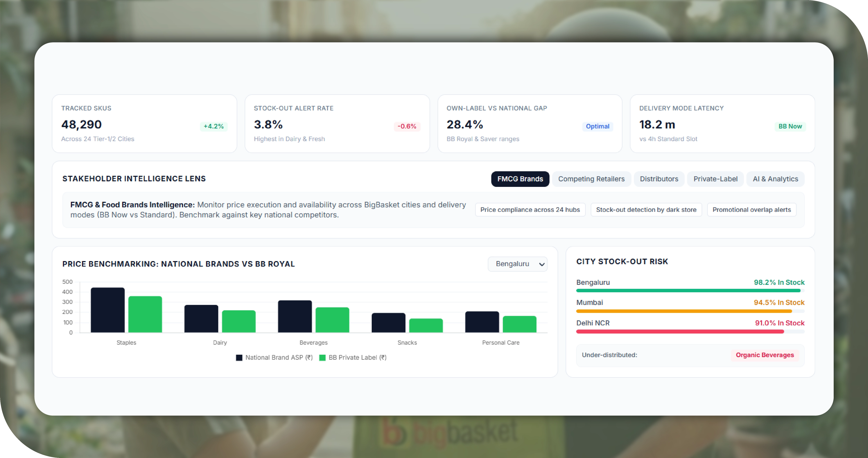Click the Snacks private label green bar
This screenshot has height=458, width=868.
[426, 326]
